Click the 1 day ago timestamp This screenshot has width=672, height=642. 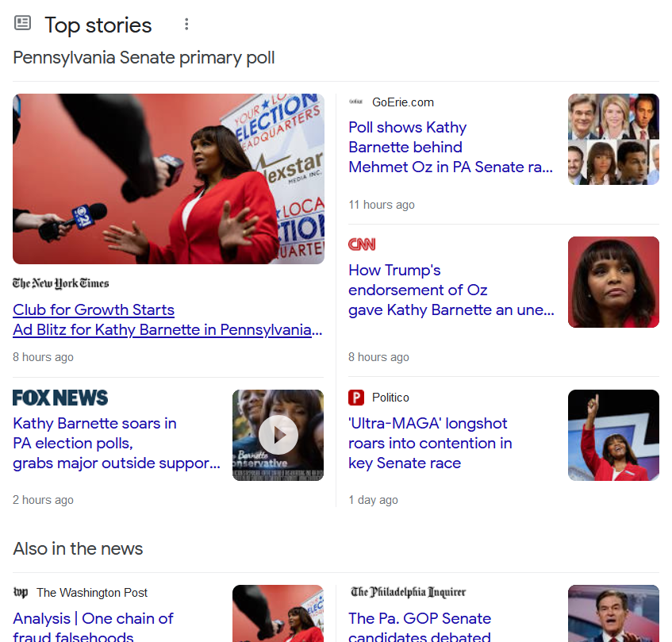click(x=373, y=500)
